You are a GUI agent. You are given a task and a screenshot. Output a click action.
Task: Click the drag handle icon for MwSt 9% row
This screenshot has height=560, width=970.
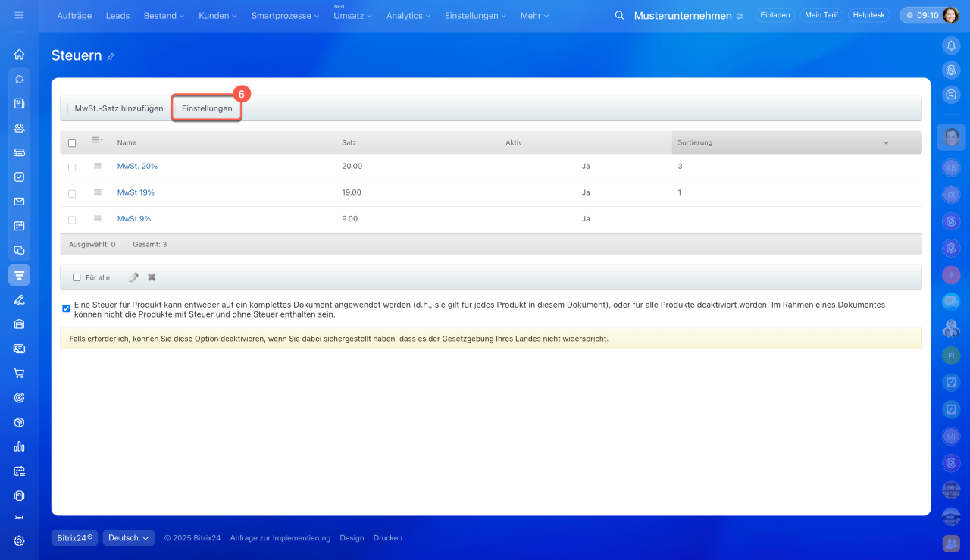98,219
